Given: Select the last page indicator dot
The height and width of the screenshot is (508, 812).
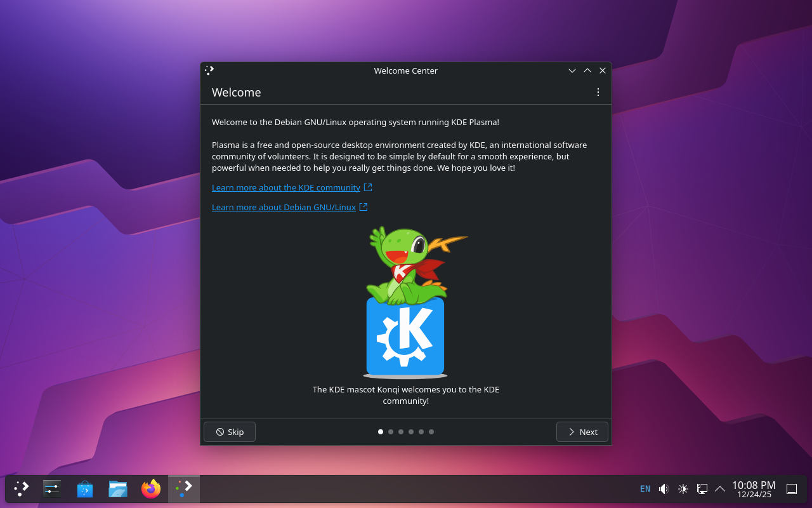Looking at the screenshot, I should [x=431, y=432].
